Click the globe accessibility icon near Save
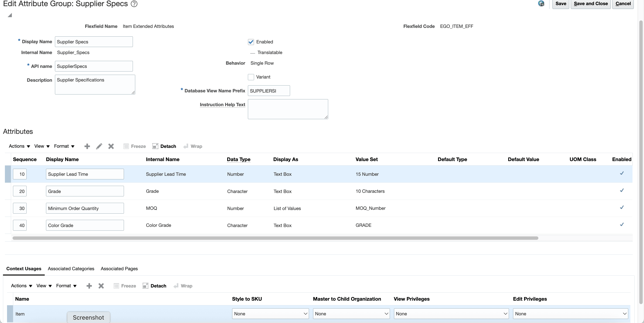Viewport: 644px width, 323px height. (541, 3)
